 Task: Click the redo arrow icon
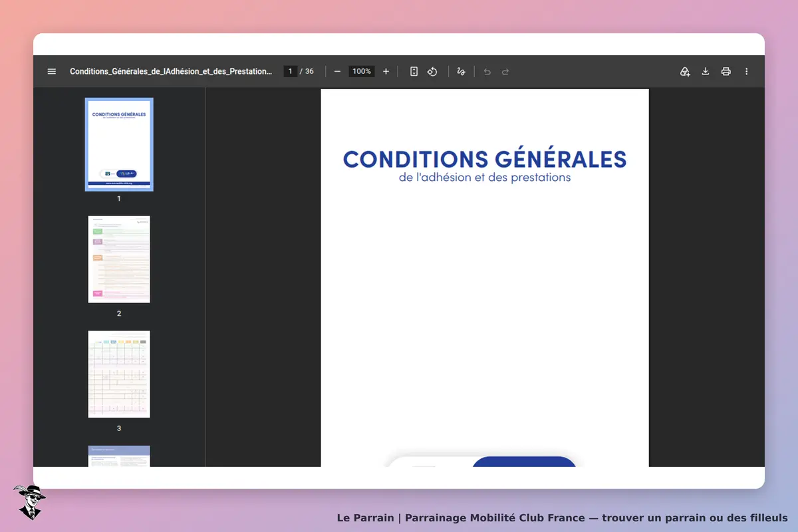tap(505, 71)
